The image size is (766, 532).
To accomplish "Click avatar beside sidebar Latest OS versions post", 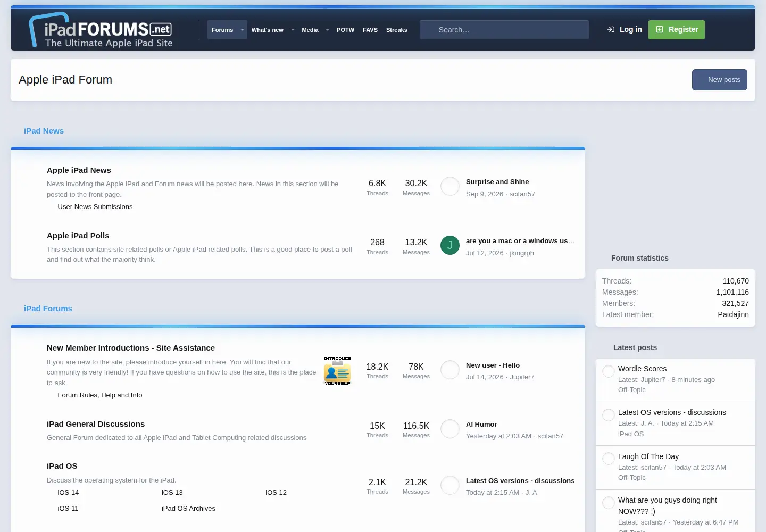I will click(609, 415).
